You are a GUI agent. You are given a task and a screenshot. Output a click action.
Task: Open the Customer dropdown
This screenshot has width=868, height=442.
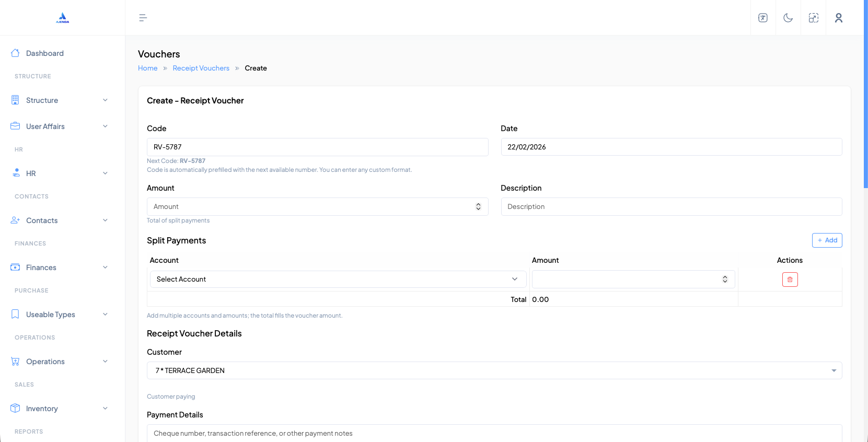494,370
